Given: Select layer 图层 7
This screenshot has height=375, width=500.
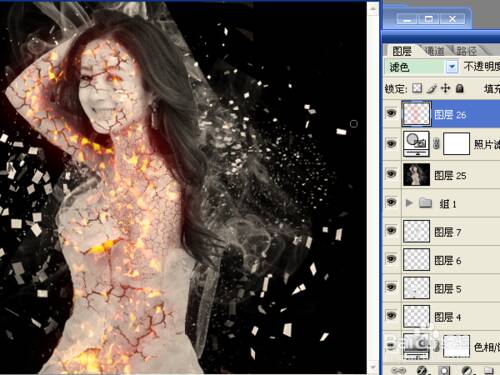Looking at the screenshot, I should point(442,231).
